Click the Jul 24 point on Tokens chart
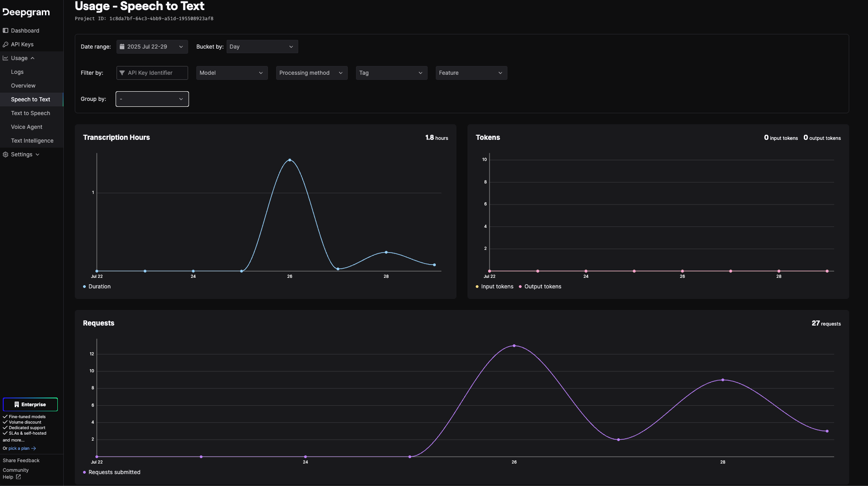 [586, 271]
